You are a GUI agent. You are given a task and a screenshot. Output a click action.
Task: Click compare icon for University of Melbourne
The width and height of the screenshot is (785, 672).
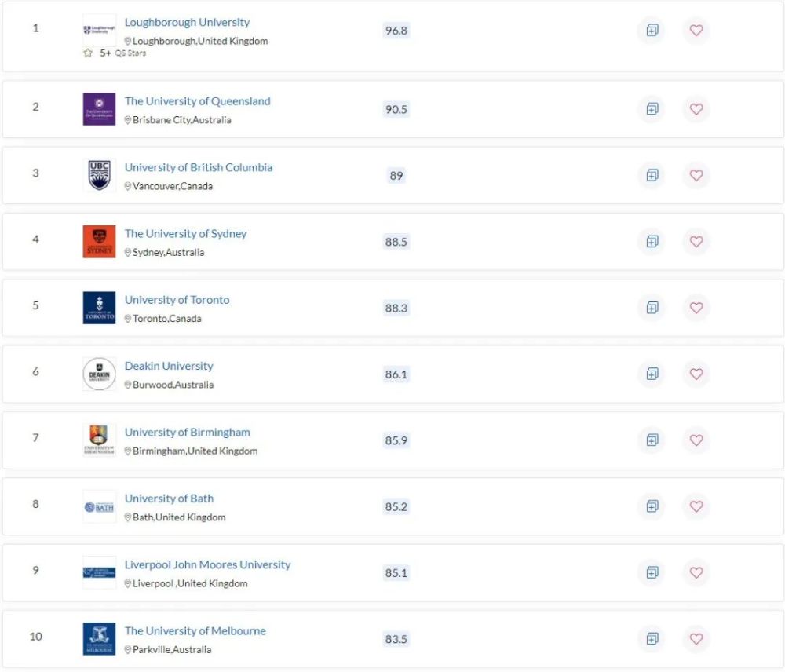point(652,638)
